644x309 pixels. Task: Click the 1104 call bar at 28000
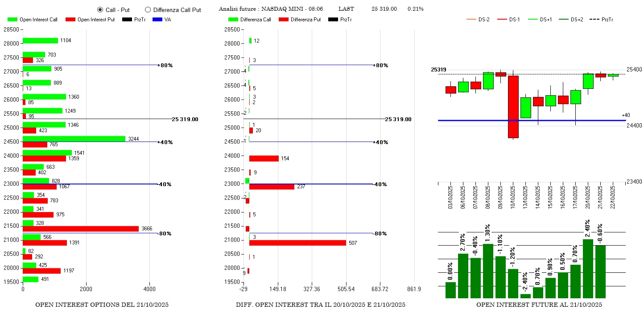pyautogui.click(x=40, y=41)
